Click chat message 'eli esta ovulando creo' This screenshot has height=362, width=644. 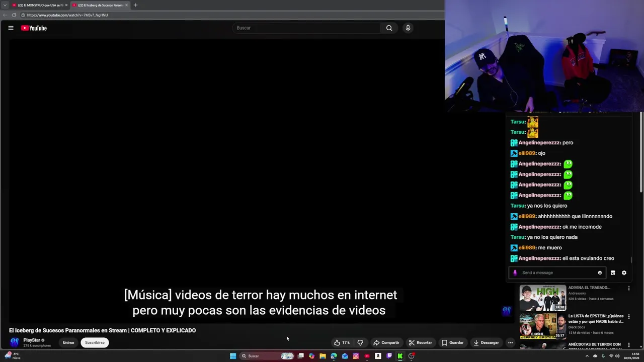pos(588,258)
